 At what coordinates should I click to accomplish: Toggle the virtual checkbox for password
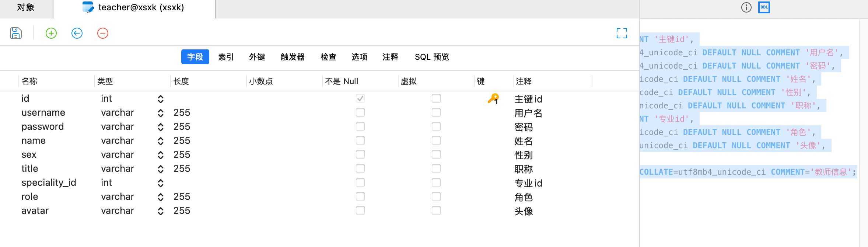pyautogui.click(x=436, y=126)
